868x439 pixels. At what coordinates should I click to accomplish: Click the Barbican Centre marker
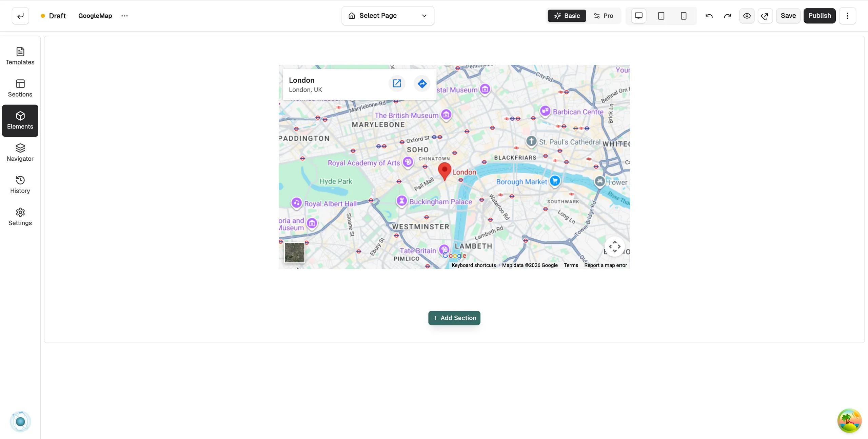(x=545, y=111)
